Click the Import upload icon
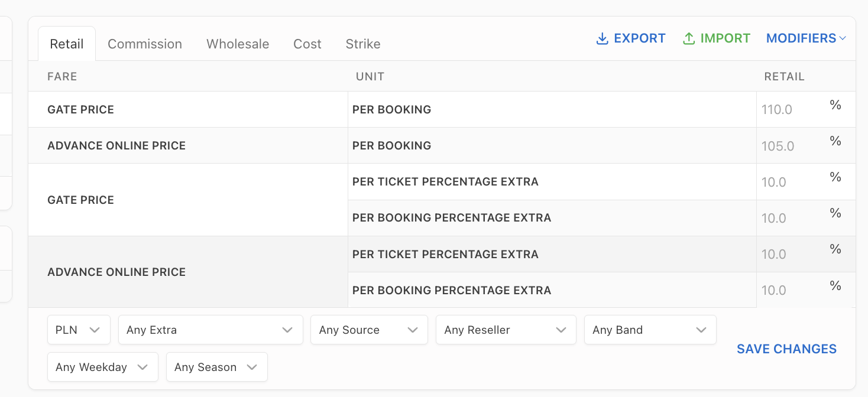This screenshot has height=397, width=868. pos(688,39)
